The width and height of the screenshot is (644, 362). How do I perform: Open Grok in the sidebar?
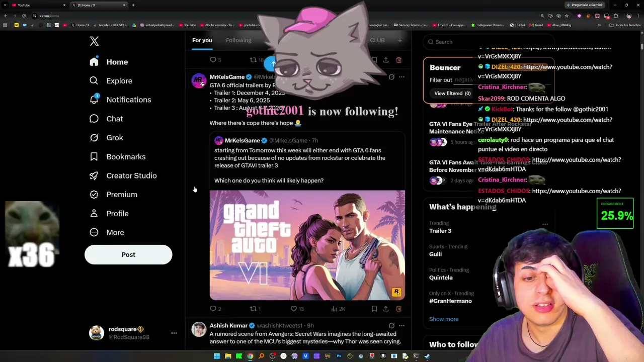pos(106,138)
